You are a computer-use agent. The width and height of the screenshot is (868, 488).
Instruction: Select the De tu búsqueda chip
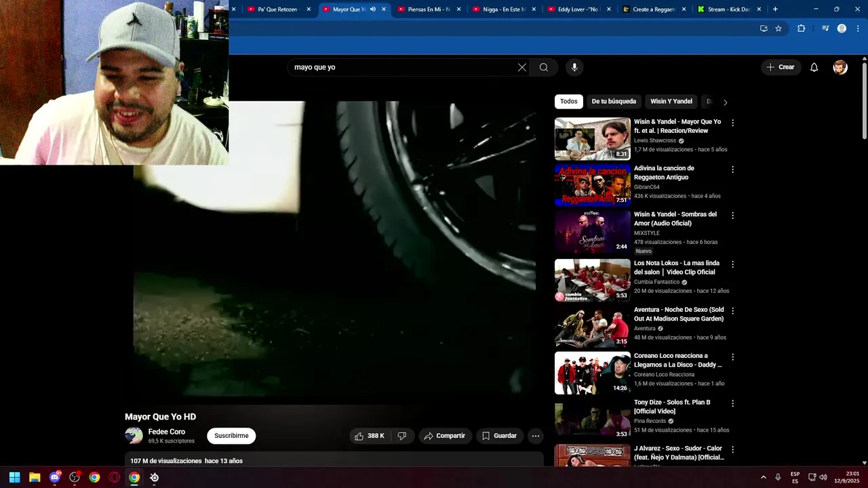point(614,102)
